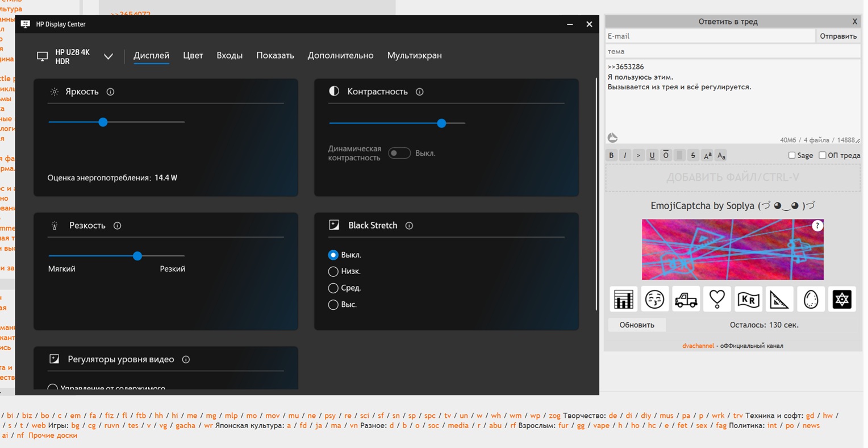Apply overline formatting with the O button
The height and width of the screenshot is (448, 868).
click(666, 155)
